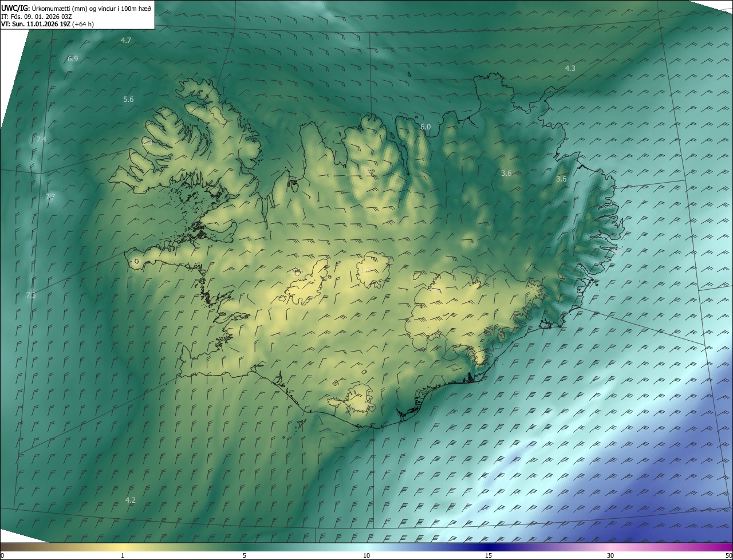Image resolution: width=733 pixels, height=560 pixels.
Task: Click the initial time line 'IT: Fös. 09. 01. 2026 03Z'
Action: pos(37,16)
